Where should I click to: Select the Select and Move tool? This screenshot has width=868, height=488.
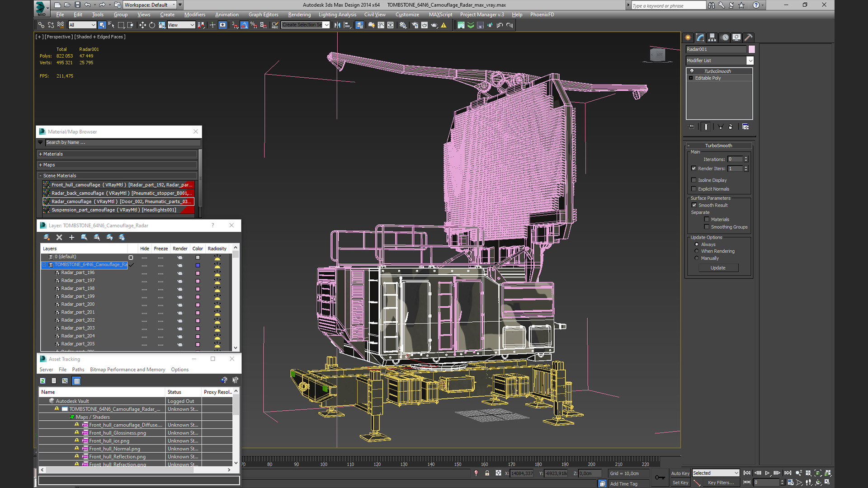[x=142, y=25]
